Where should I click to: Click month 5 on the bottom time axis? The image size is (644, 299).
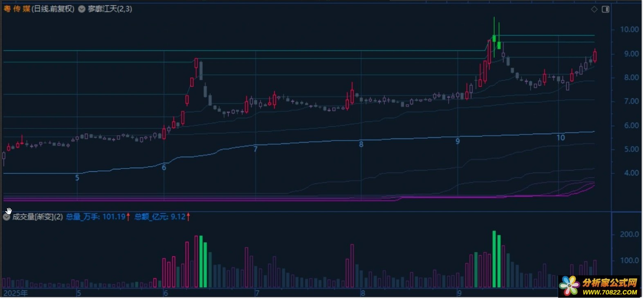point(79,293)
